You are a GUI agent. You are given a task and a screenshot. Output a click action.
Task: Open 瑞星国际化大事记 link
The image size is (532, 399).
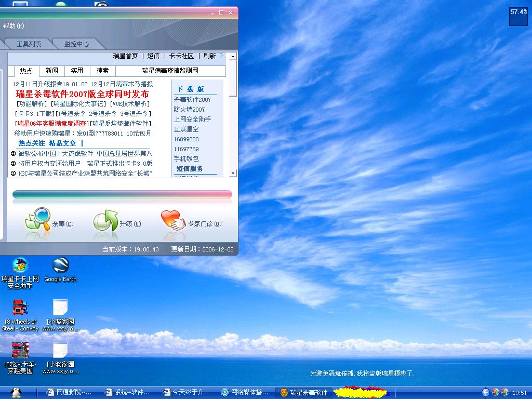(79, 104)
